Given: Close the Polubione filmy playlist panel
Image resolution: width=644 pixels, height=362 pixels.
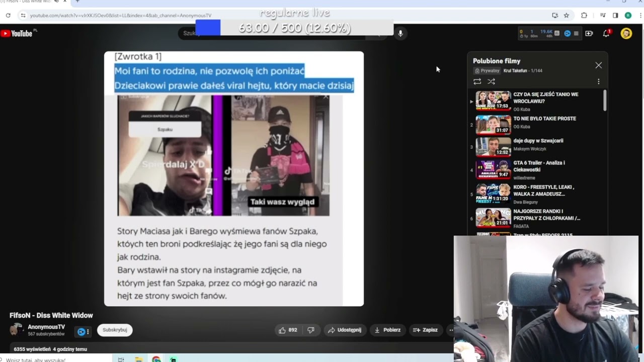Looking at the screenshot, I should pyautogui.click(x=599, y=65).
